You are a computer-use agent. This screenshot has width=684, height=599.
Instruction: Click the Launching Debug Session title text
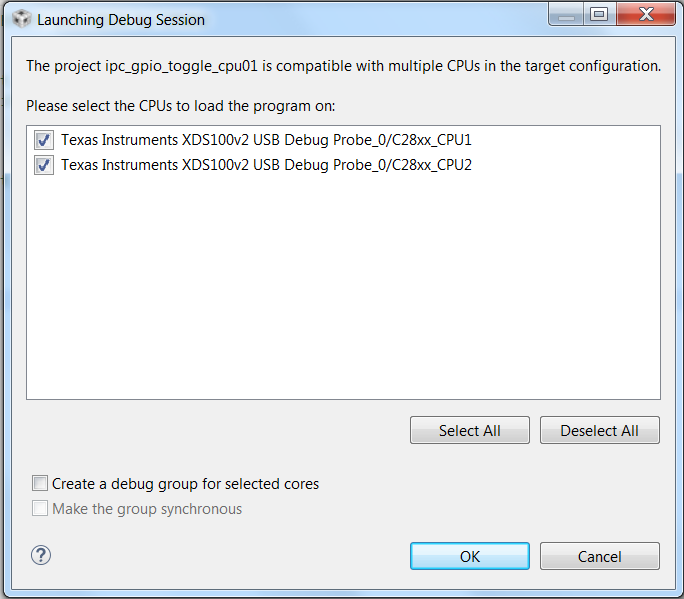tap(121, 19)
